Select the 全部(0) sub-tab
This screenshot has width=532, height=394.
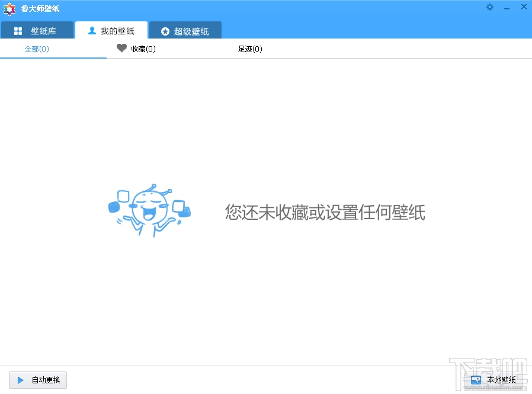[x=37, y=49]
